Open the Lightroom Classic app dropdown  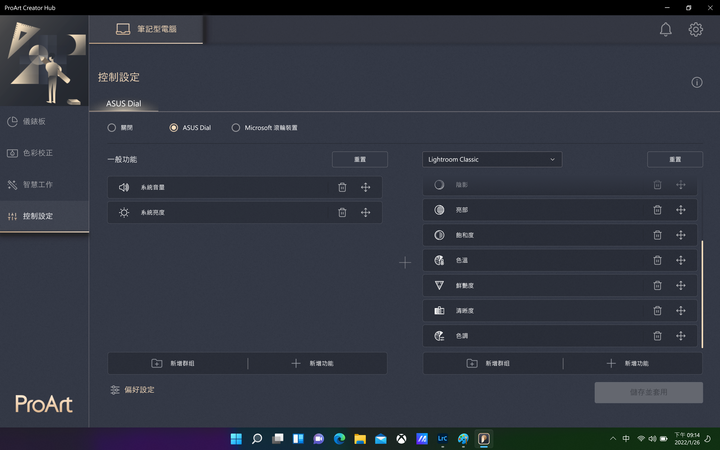pos(492,159)
